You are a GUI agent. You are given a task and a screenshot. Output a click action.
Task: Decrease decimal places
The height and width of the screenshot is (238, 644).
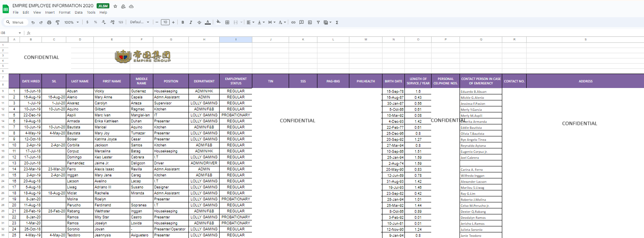[x=104, y=22]
